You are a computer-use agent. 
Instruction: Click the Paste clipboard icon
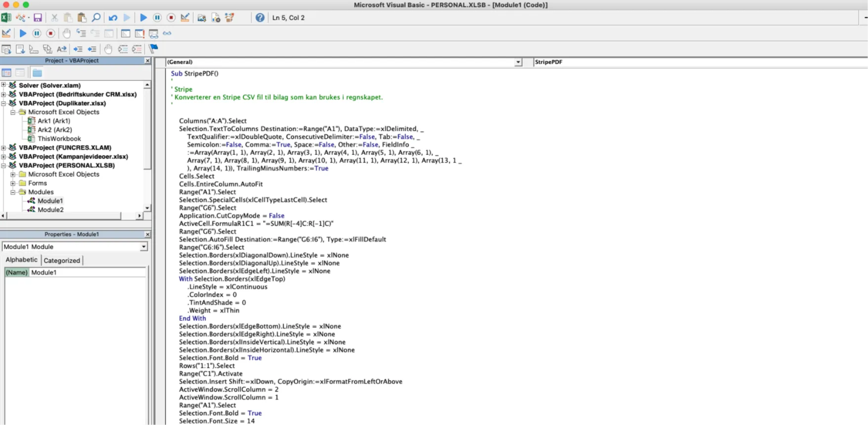point(82,18)
